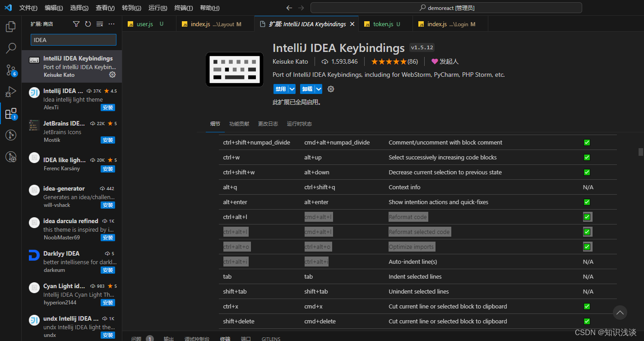Open the Go menu
Image resolution: width=644 pixels, height=341 pixels.
131,8
